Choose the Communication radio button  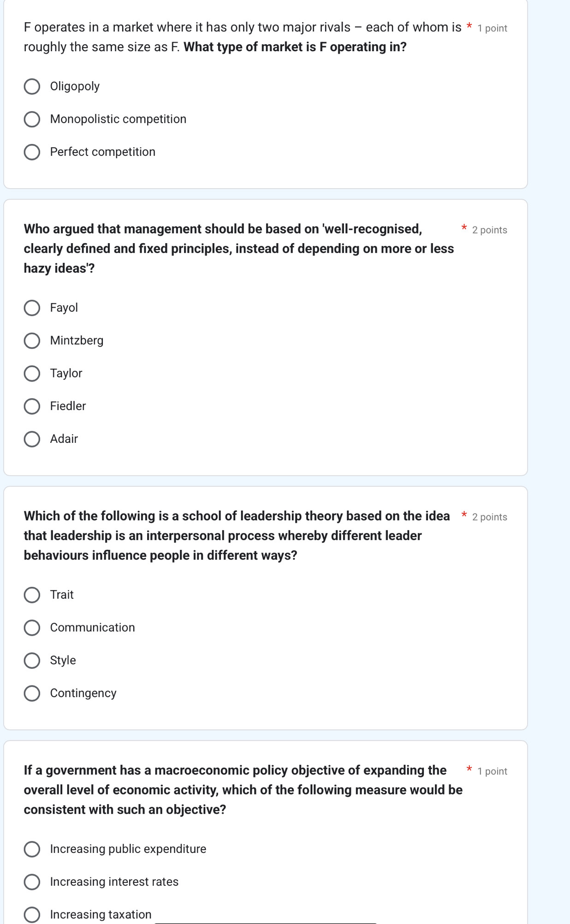tap(32, 628)
